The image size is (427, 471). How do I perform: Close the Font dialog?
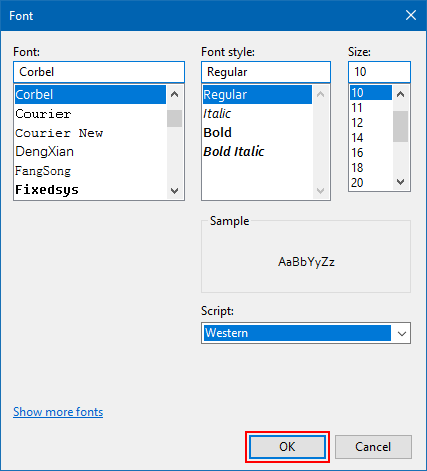[x=411, y=15]
